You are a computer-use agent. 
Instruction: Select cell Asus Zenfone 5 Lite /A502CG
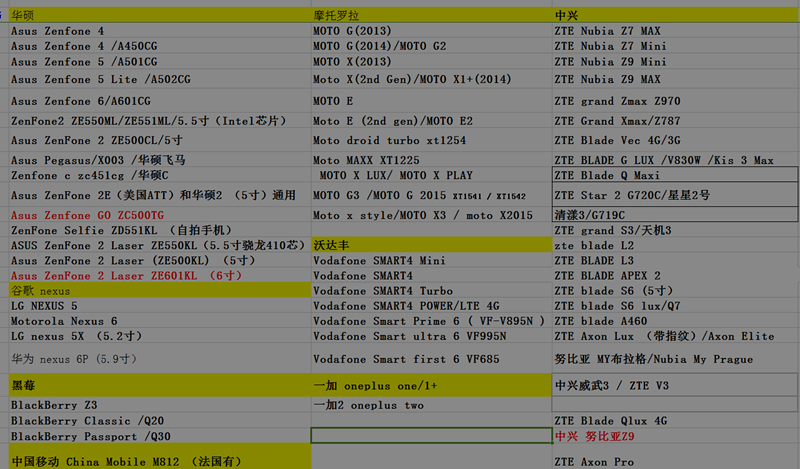(160, 79)
